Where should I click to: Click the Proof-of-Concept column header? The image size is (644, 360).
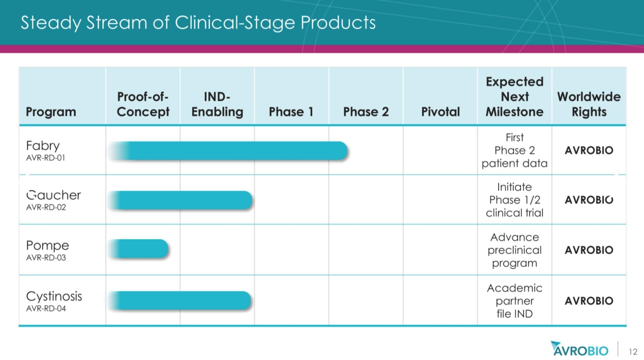tap(143, 104)
